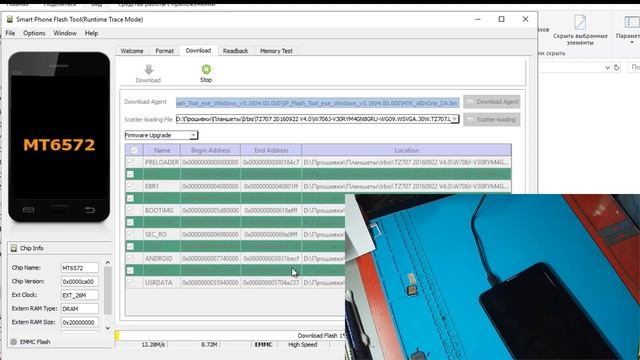Click the Scatter-loading button
640x360 pixels.
(x=492, y=120)
